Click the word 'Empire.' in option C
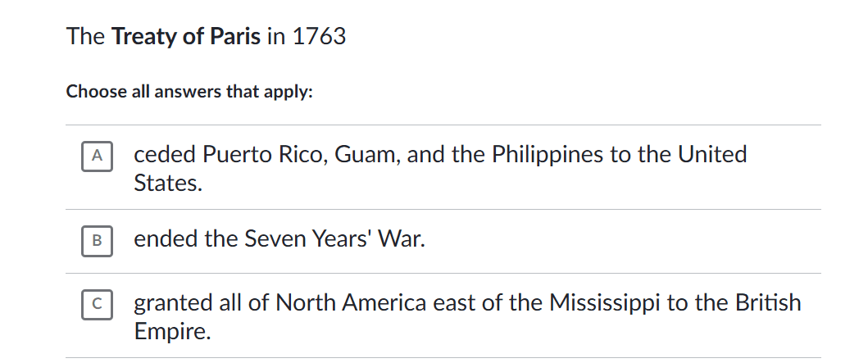868x363 pixels. [172, 332]
